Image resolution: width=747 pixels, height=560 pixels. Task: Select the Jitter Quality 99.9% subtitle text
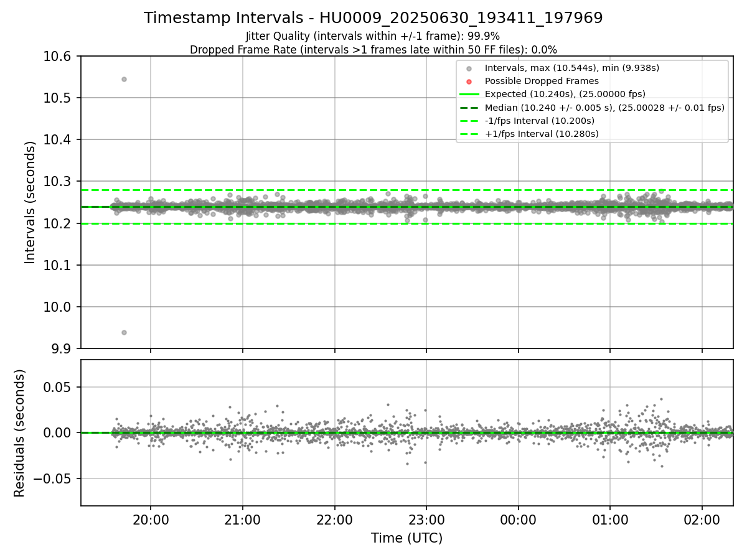click(x=373, y=36)
